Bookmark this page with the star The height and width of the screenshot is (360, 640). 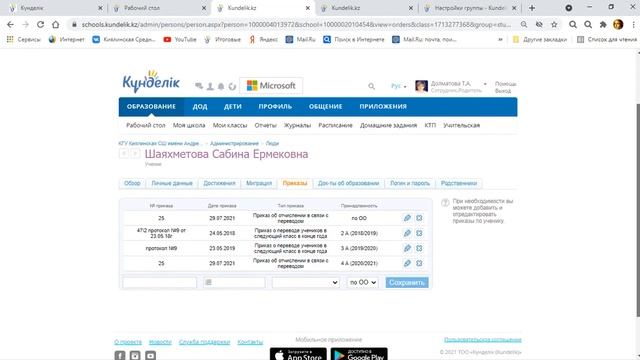[554, 24]
